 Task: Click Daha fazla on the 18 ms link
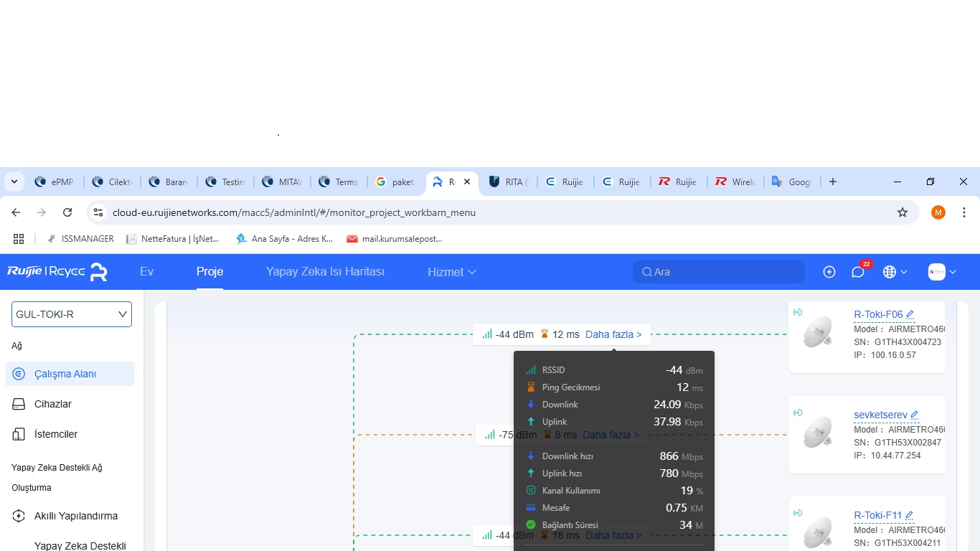(613, 535)
